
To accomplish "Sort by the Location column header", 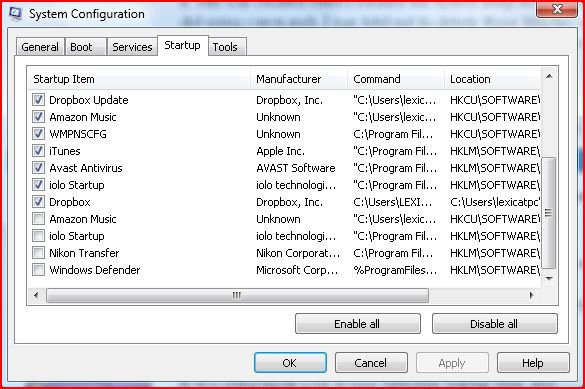I will click(x=492, y=79).
